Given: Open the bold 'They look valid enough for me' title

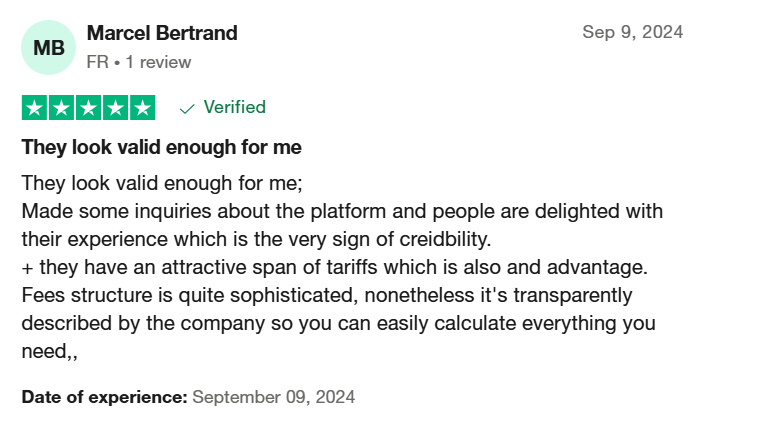Looking at the screenshot, I should click(162, 148).
